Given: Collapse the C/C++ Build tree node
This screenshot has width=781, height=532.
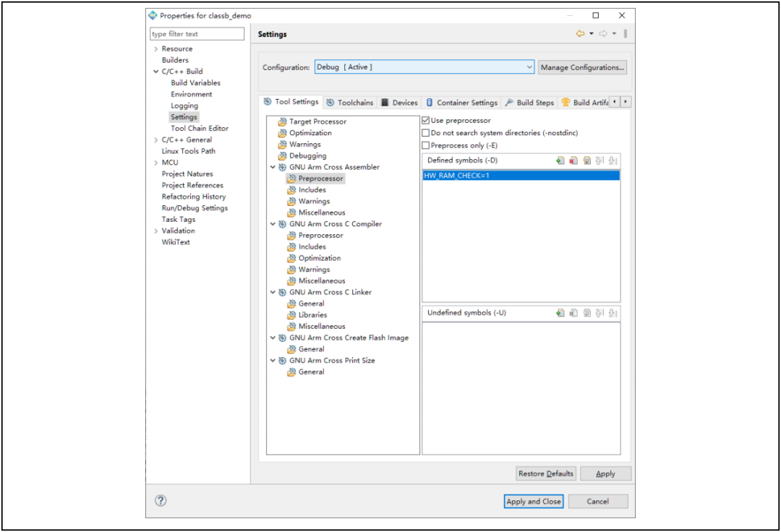Looking at the screenshot, I should [156, 72].
